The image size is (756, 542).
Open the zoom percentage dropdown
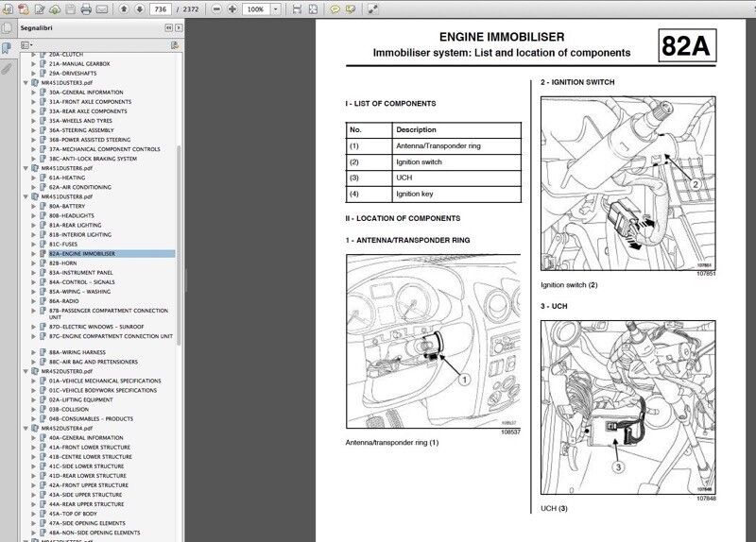(x=277, y=8)
